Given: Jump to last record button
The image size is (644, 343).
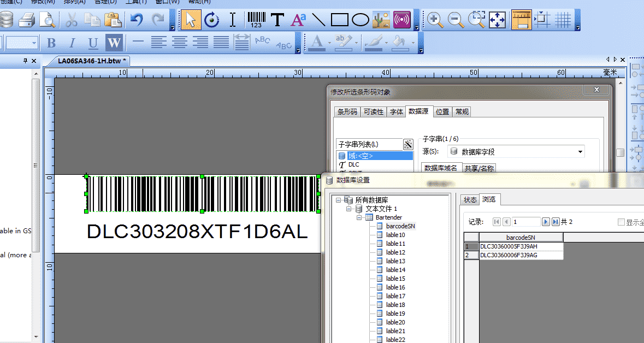Looking at the screenshot, I should [556, 222].
